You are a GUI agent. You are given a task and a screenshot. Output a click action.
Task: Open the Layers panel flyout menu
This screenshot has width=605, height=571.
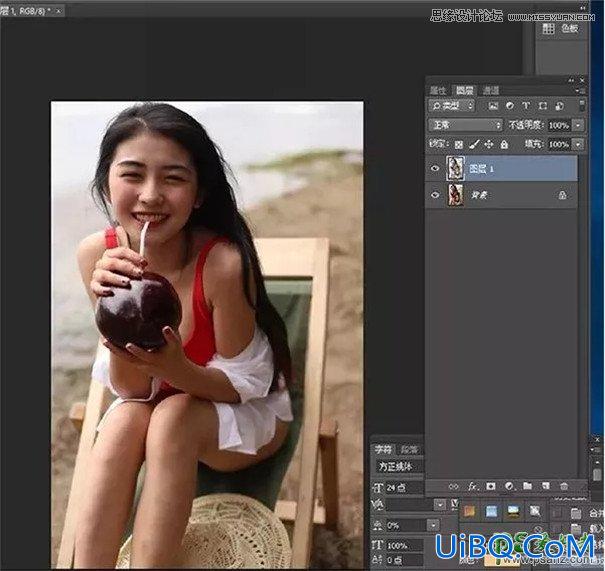[x=581, y=91]
